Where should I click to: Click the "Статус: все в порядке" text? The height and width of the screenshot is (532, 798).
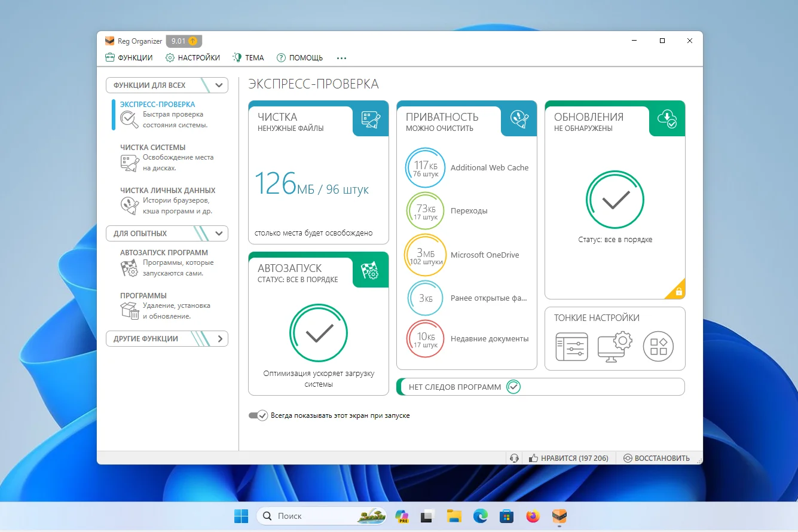point(615,240)
